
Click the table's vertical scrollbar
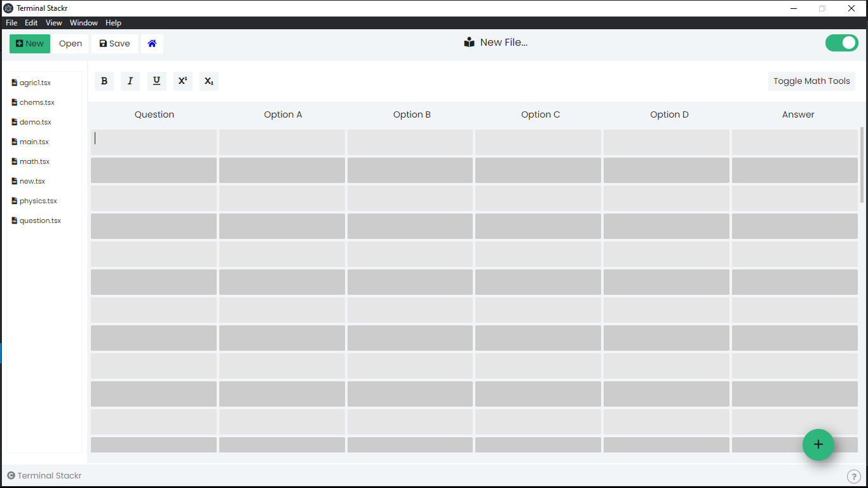tap(862, 165)
